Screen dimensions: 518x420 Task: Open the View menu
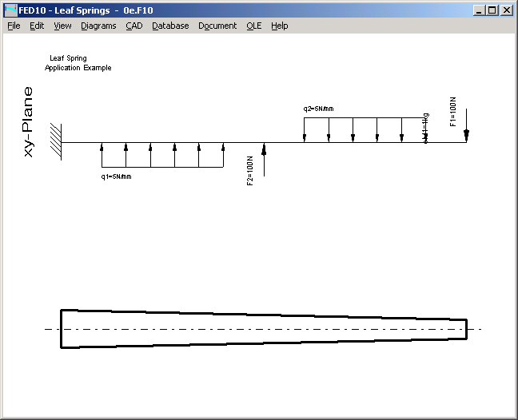pos(62,26)
